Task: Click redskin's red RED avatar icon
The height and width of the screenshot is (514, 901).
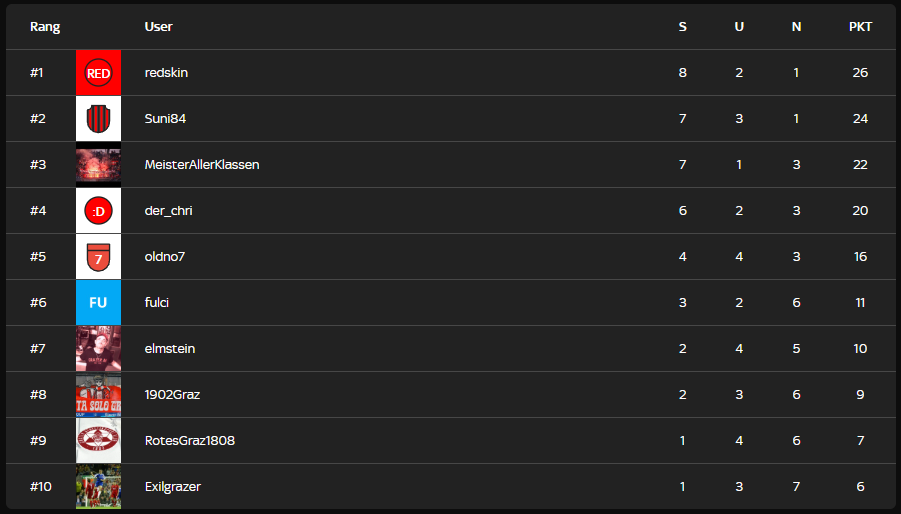Action: coord(98,73)
